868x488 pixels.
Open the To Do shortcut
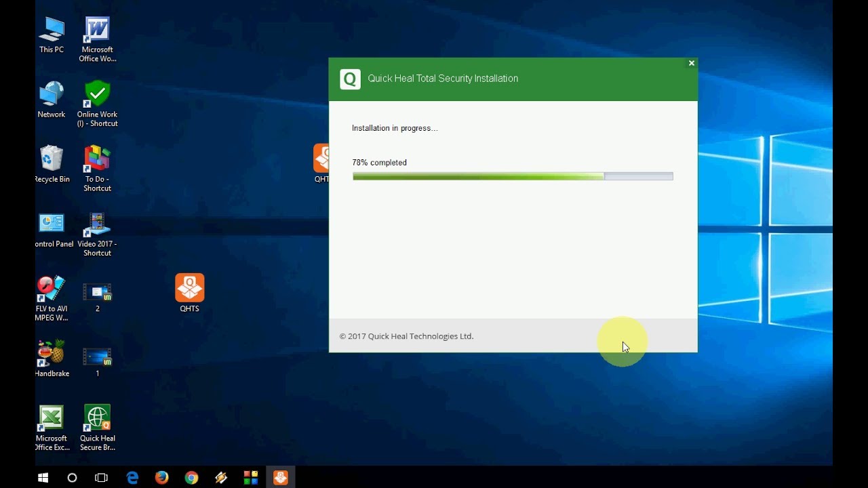(x=97, y=169)
